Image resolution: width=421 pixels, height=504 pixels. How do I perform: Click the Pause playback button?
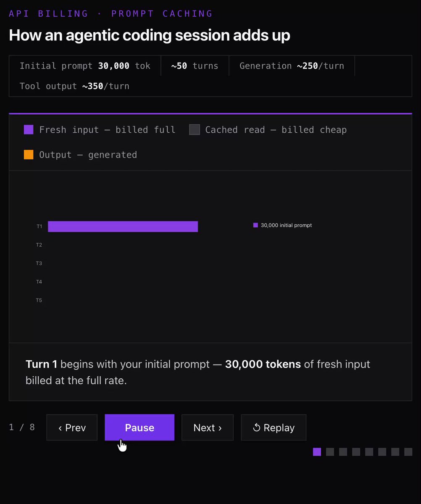(x=139, y=428)
